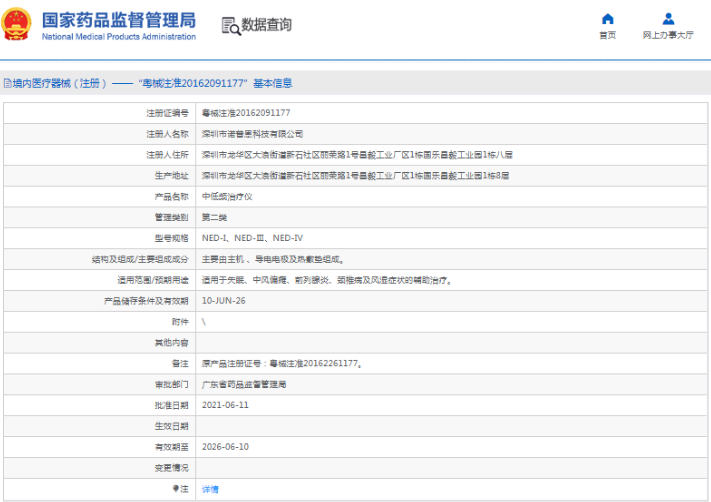Click the document icon before 境内医疗器械
This screenshot has width=711, height=502.
7,83
